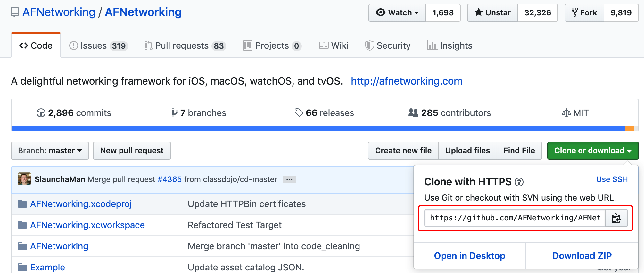Open the Example folder name
Image resolution: width=644 pixels, height=273 pixels.
(x=47, y=267)
